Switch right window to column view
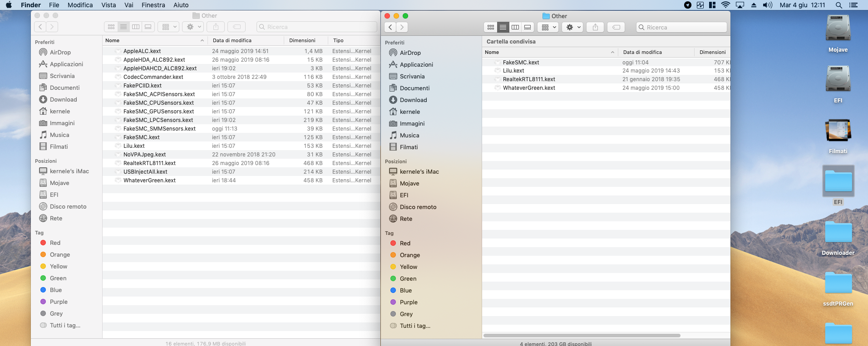 (515, 27)
